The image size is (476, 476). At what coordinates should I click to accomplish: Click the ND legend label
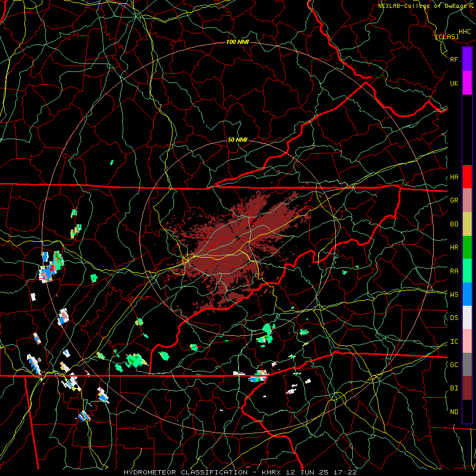point(454,412)
